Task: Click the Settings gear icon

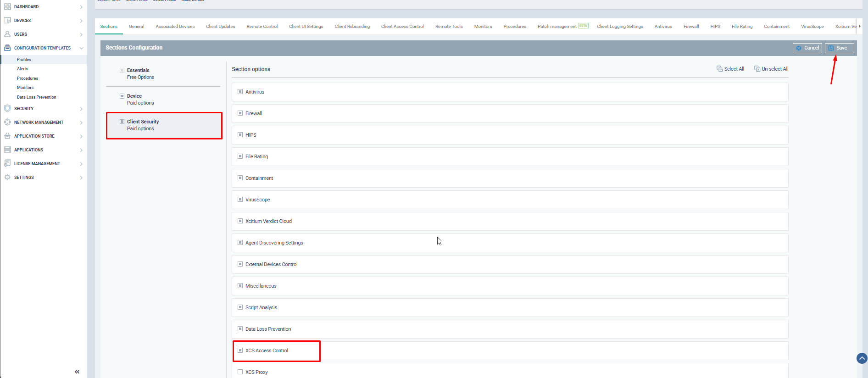Action: point(7,178)
